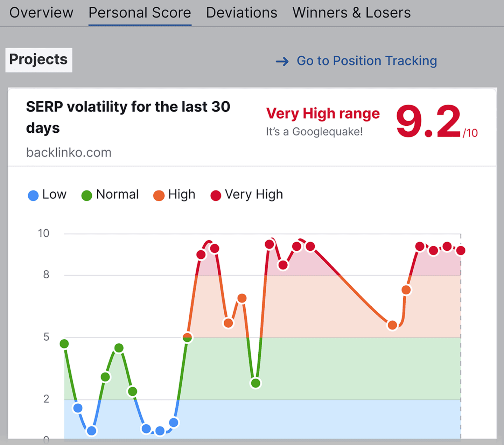Click the Go to Position Tracking link
The image size is (504, 445).
(367, 61)
